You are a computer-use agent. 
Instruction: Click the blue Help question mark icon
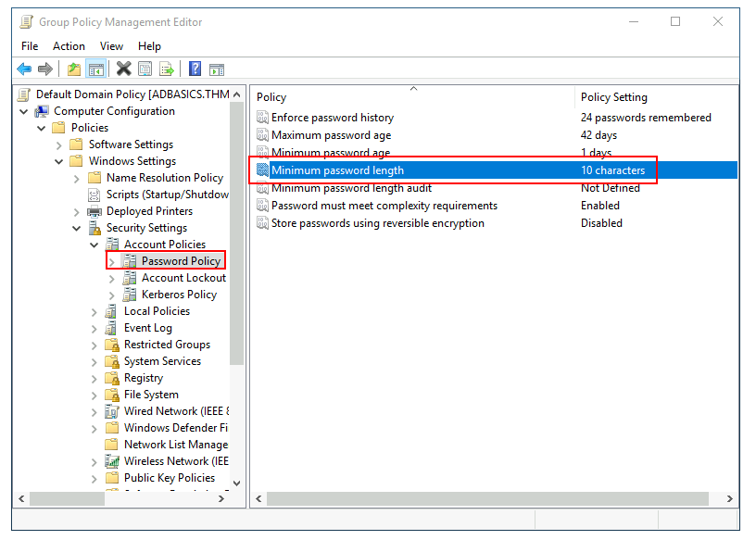tap(195, 69)
